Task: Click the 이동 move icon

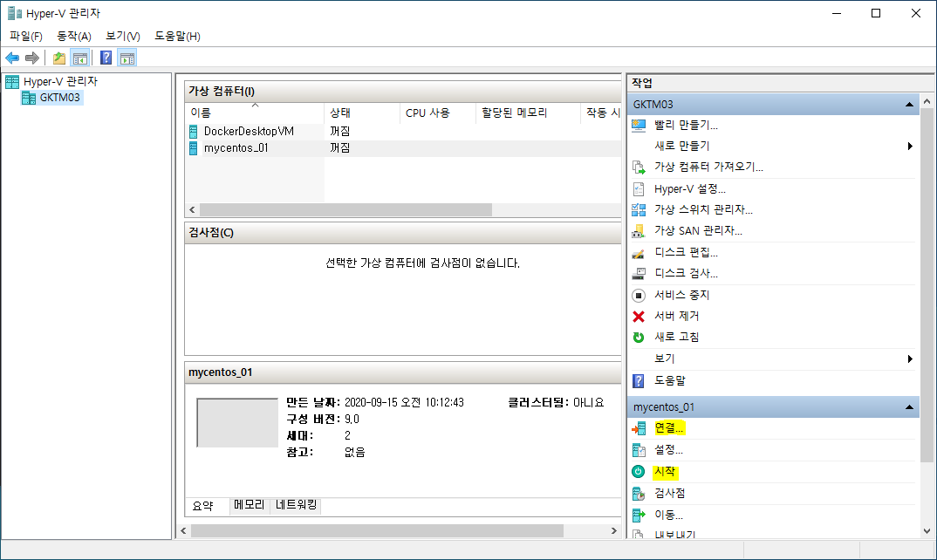Action: (x=639, y=515)
